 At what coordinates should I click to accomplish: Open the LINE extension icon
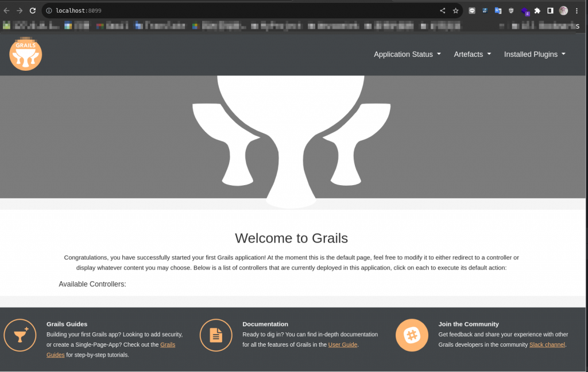(x=472, y=10)
